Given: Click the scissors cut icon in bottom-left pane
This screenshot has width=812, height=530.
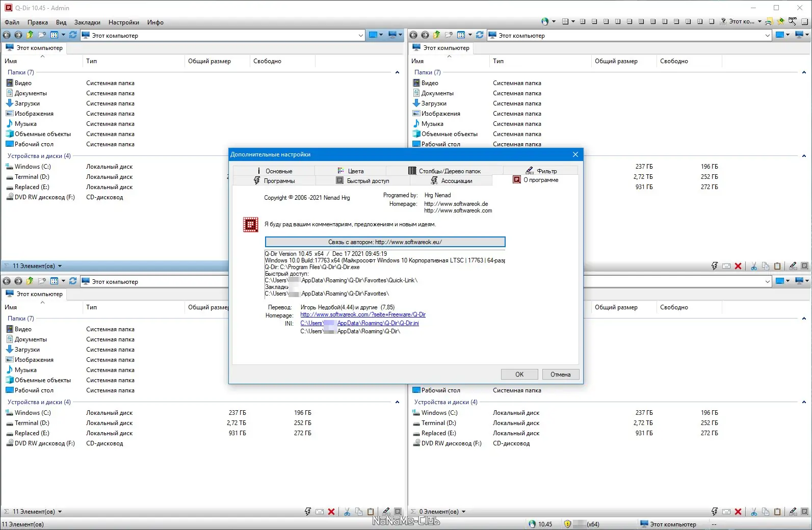Looking at the screenshot, I should tap(347, 512).
